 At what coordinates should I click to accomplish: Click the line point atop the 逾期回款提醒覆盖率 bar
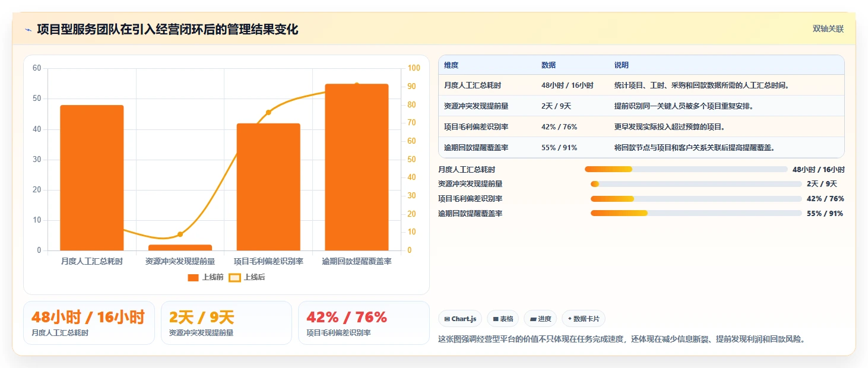357,85
